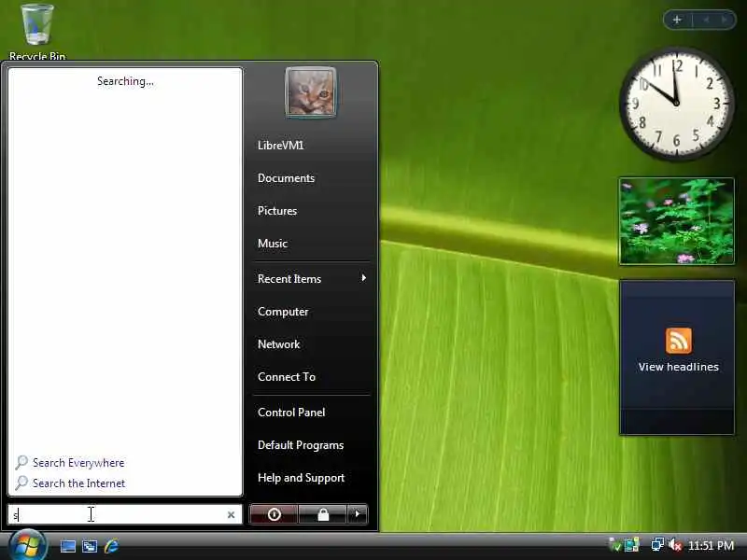Viewport: 747px width, 560px height.
Task: Click the slideshow flowers picture gadget
Action: point(676,221)
